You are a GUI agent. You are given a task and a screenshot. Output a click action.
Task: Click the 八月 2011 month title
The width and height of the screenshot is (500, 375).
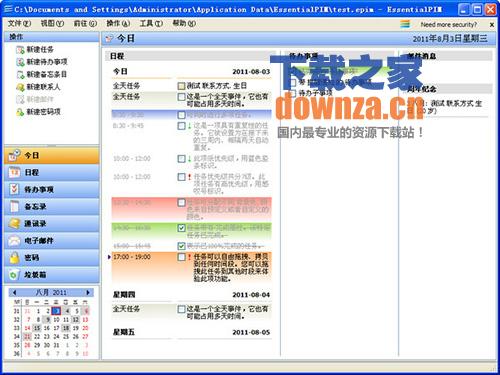(x=51, y=293)
